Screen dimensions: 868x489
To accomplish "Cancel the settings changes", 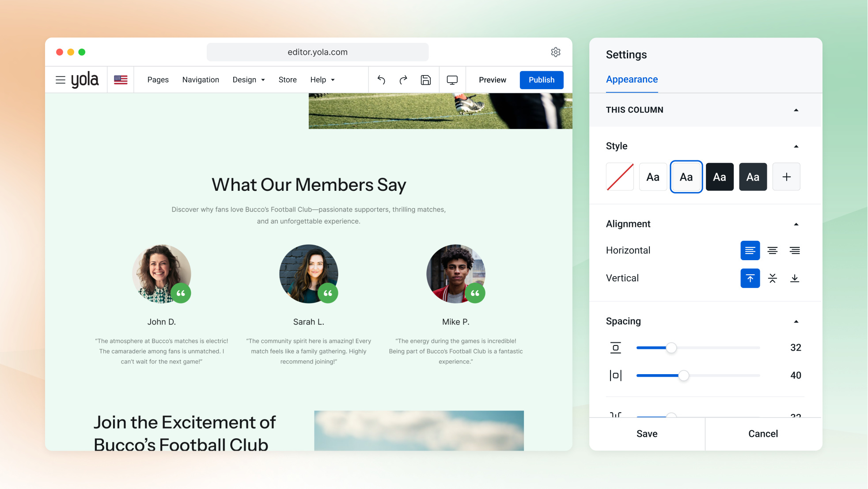I will coord(763,434).
